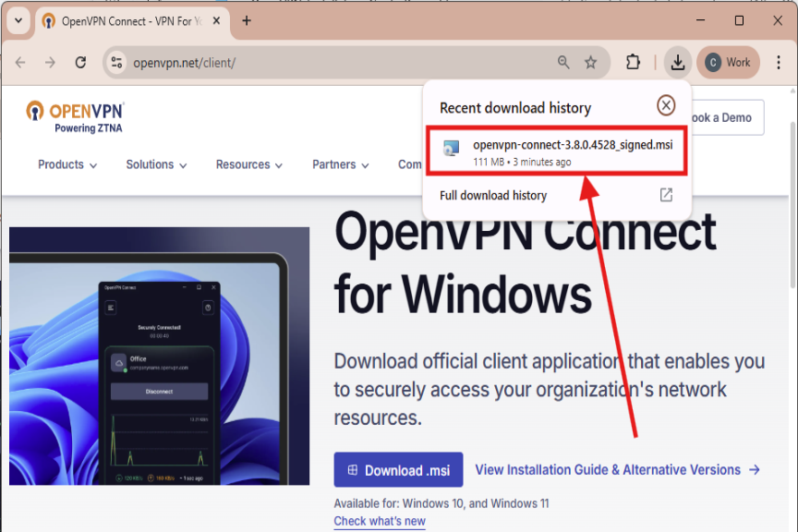Screen dimensions: 798x532
Task: Expand the Products menu
Action: click(x=67, y=164)
